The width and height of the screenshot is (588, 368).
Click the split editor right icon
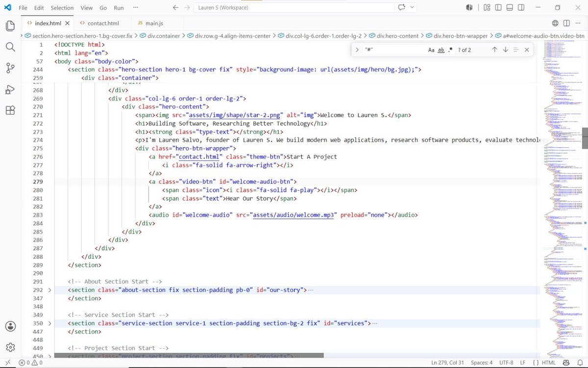(566, 23)
